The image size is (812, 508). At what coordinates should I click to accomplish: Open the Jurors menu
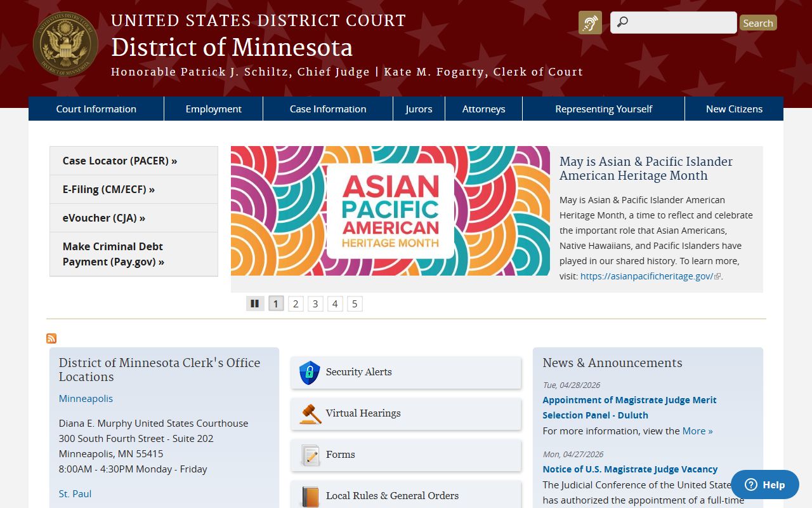coord(419,109)
